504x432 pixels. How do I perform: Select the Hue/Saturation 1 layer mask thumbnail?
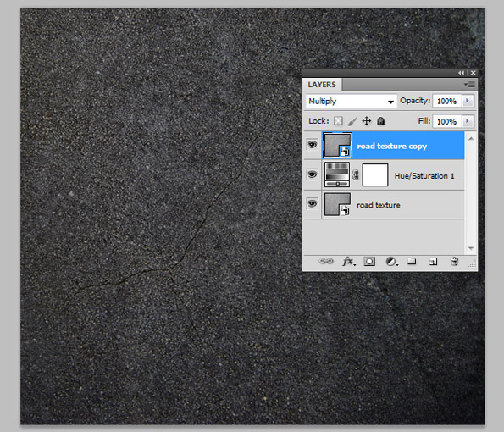point(375,175)
